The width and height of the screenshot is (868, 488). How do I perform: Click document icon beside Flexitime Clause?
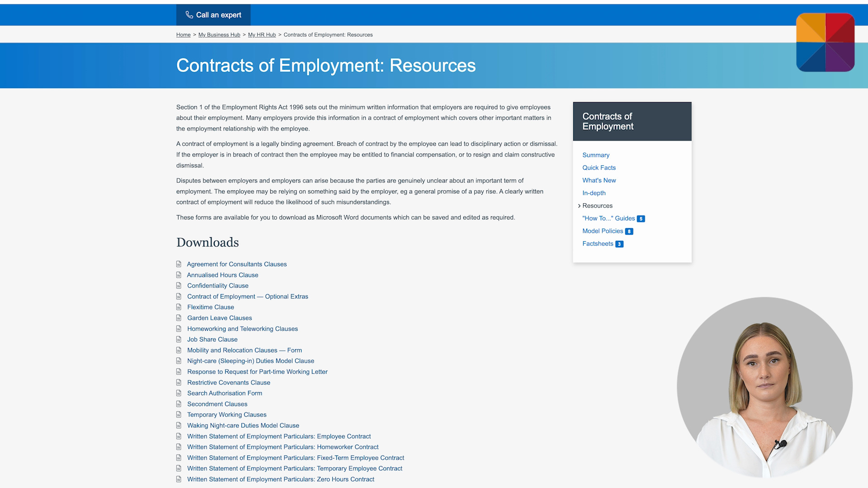[179, 307]
